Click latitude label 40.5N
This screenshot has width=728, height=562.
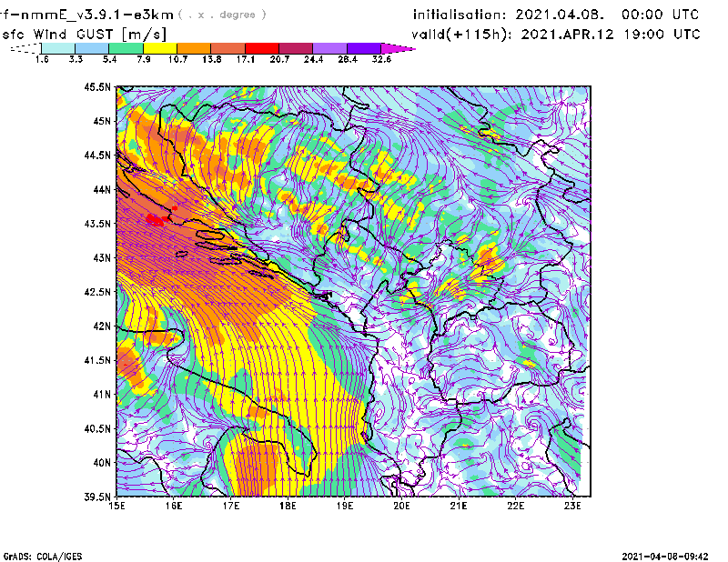[97, 429]
